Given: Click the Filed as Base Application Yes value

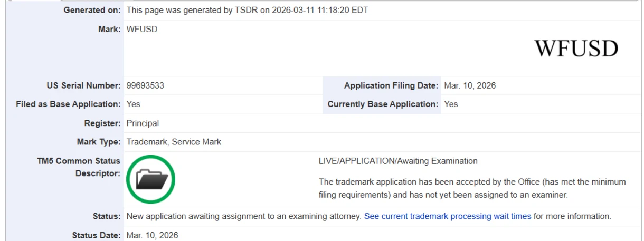Looking at the screenshot, I should click(x=133, y=104).
